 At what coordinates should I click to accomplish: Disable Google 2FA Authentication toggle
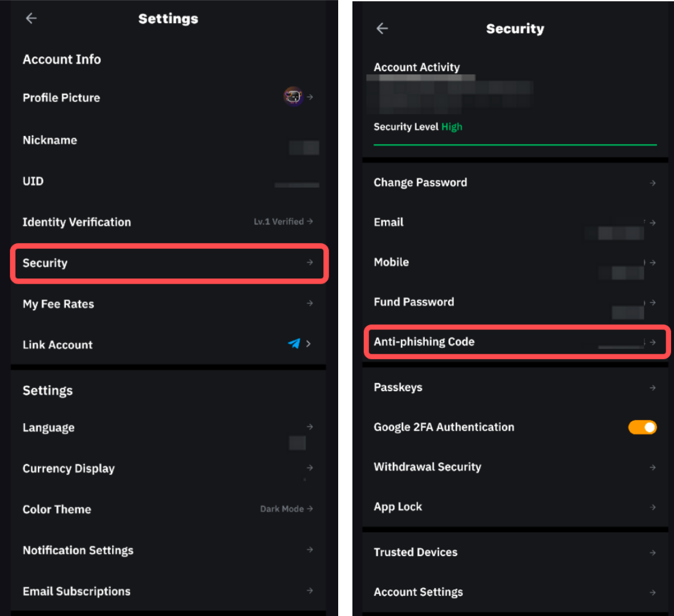[643, 427]
